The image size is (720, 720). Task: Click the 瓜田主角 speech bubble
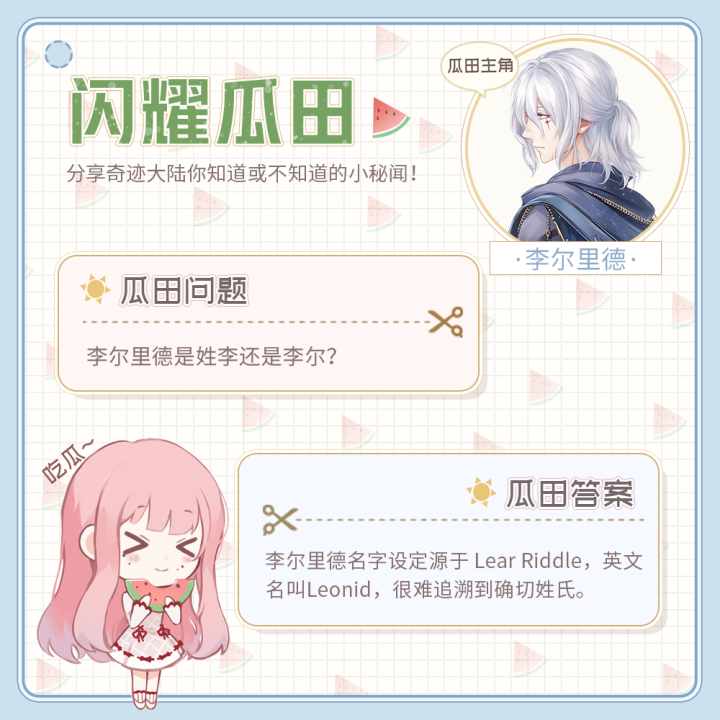(480, 68)
